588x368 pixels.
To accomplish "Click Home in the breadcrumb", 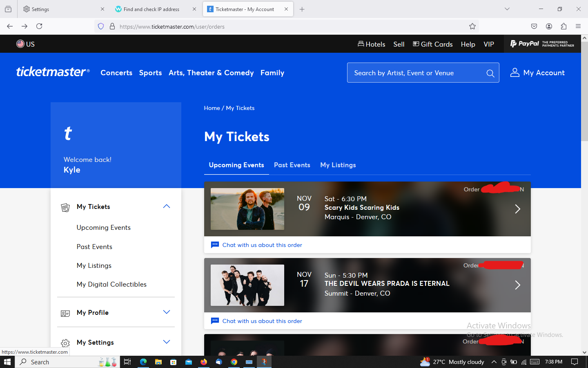I will [x=212, y=108].
